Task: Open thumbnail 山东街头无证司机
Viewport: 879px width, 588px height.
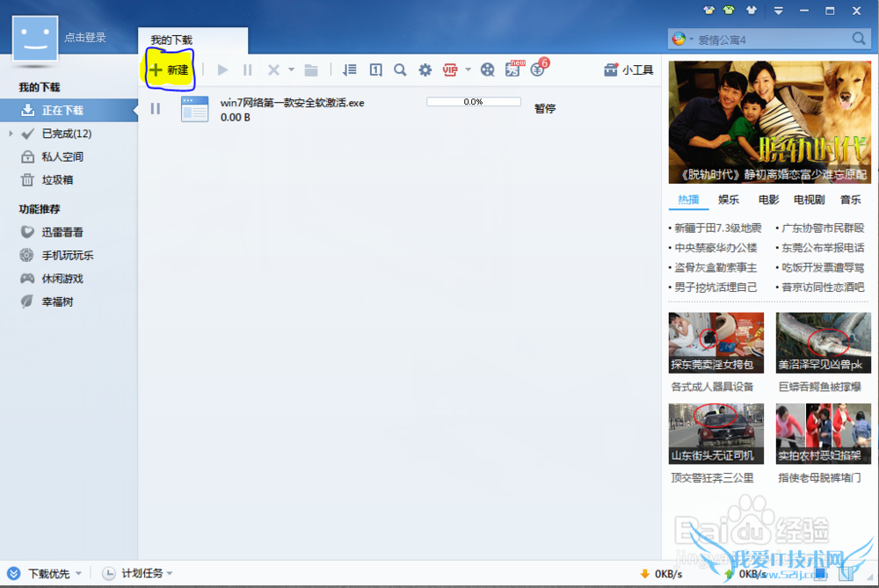Action: [716, 434]
